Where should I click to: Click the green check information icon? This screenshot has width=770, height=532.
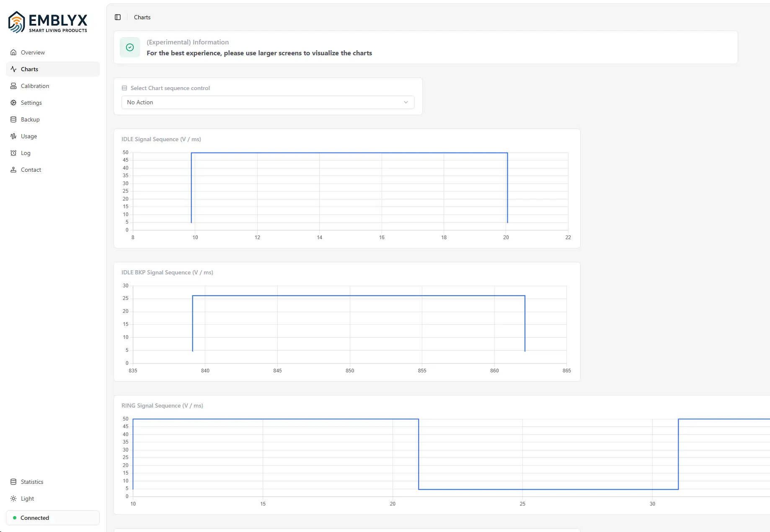coord(130,47)
